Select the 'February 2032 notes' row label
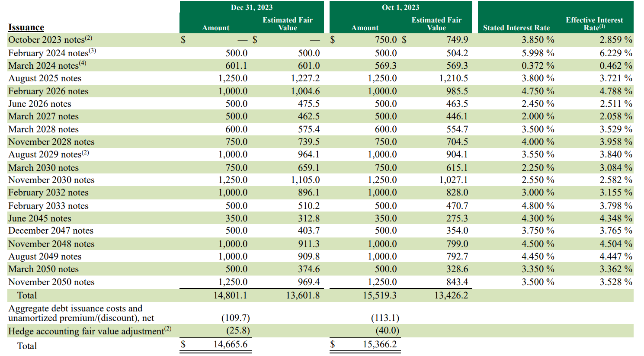 pos(48,192)
